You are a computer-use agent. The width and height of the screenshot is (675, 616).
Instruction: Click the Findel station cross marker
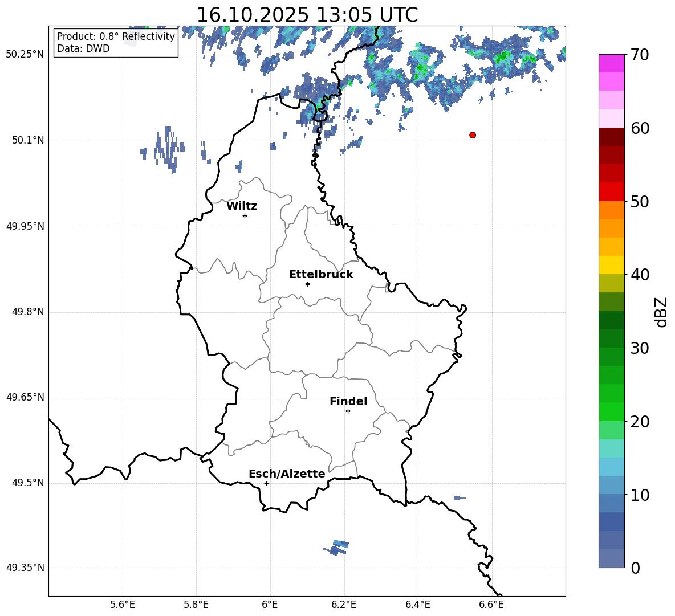(348, 411)
